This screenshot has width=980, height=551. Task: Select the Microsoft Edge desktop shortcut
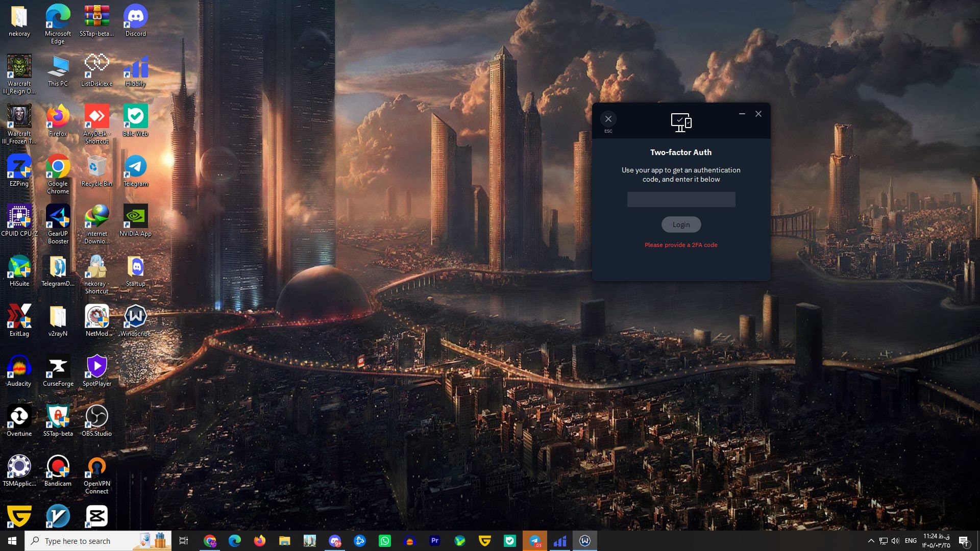58,24
